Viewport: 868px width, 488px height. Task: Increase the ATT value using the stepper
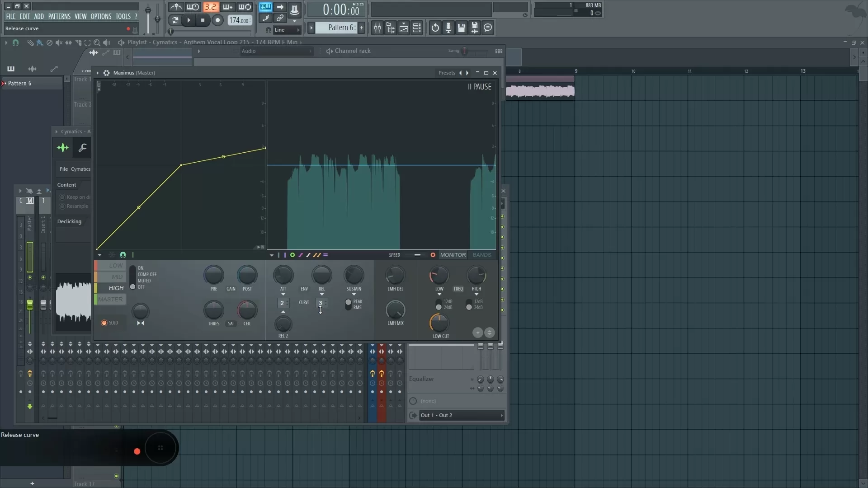tap(287, 301)
